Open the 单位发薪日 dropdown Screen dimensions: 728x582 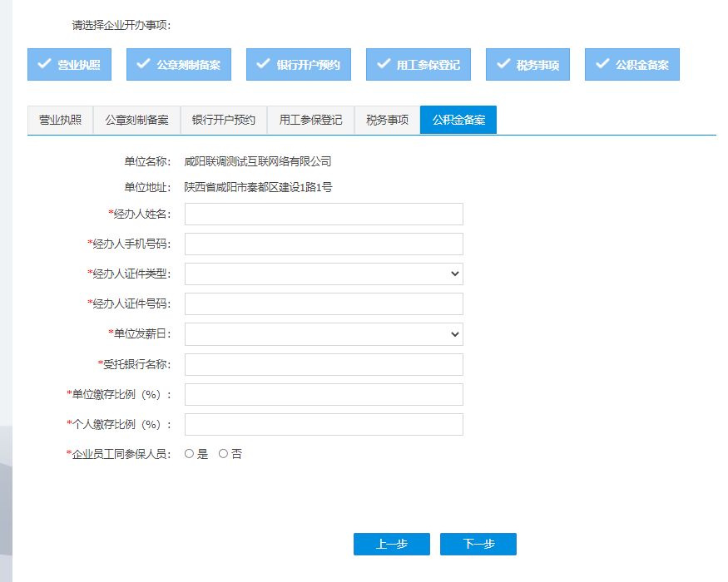point(324,334)
